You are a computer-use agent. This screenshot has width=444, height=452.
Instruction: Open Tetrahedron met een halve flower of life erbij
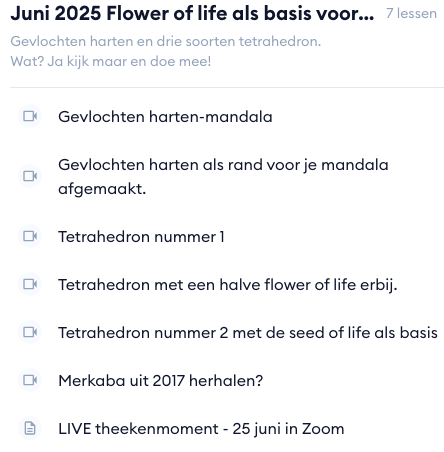pyautogui.click(x=228, y=285)
